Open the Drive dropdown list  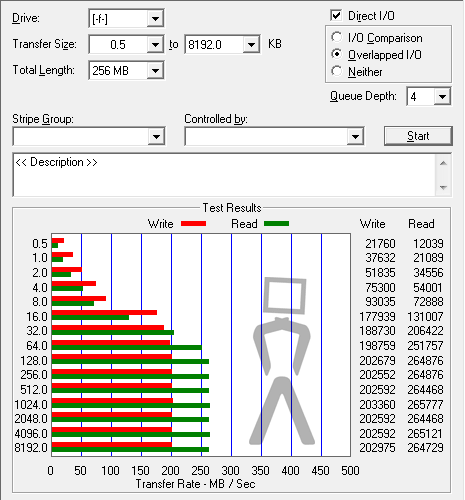(155, 18)
